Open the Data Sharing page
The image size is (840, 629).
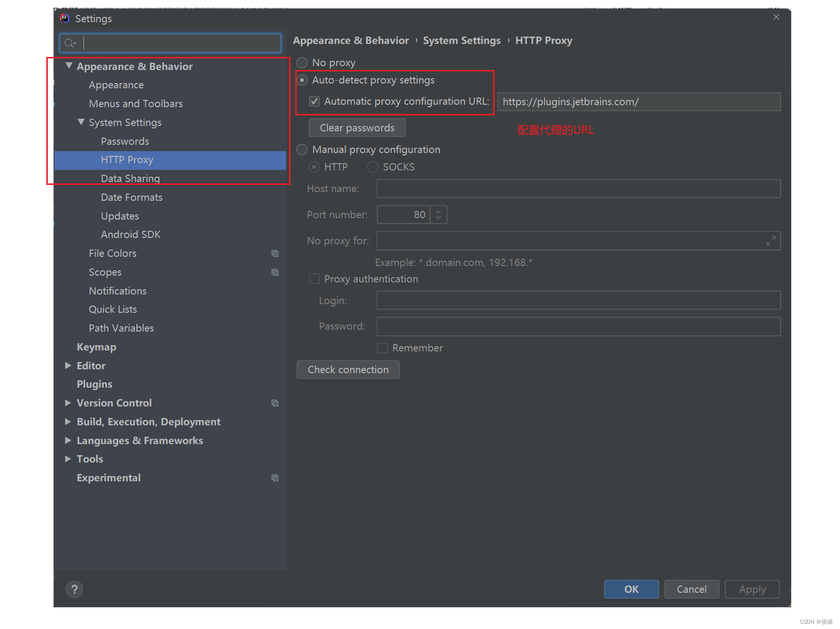coord(130,179)
